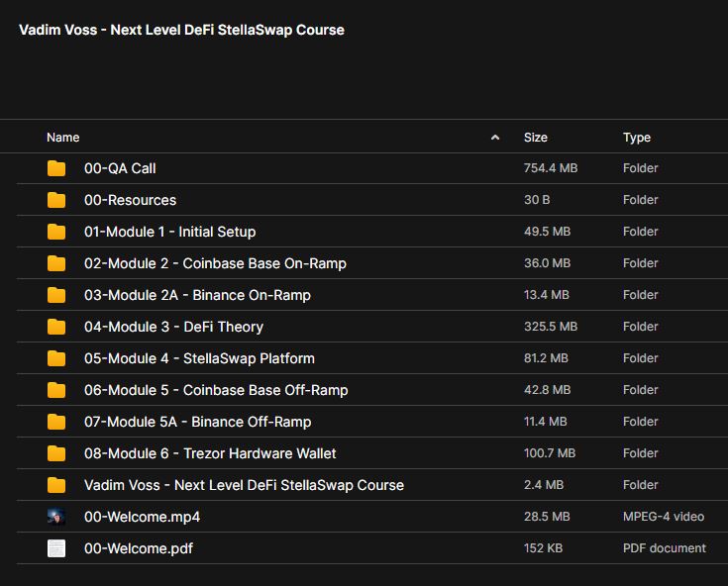
Task: Click folder icon of the nested Vadim Voss folder
Action: [x=56, y=485]
